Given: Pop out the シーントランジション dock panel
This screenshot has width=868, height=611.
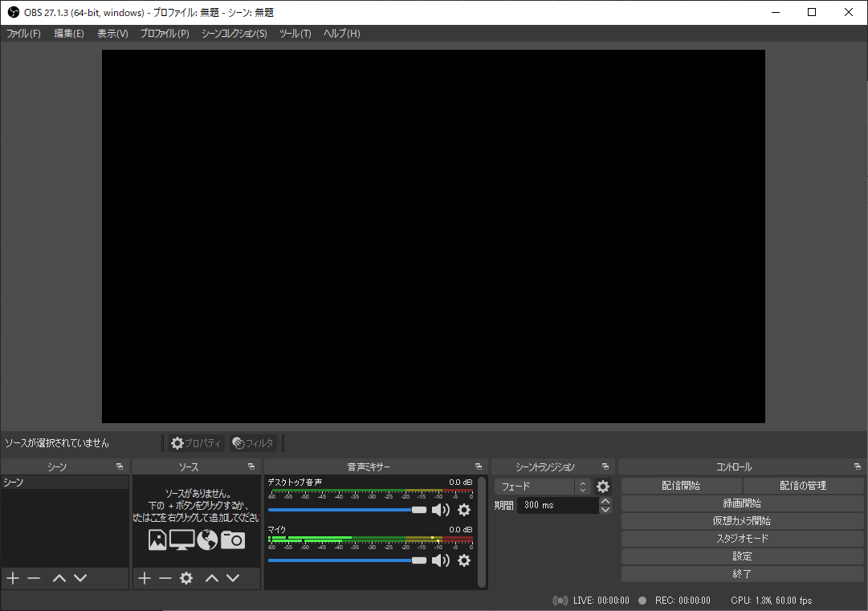Looking at the screenshot, I should pos(605,466).
